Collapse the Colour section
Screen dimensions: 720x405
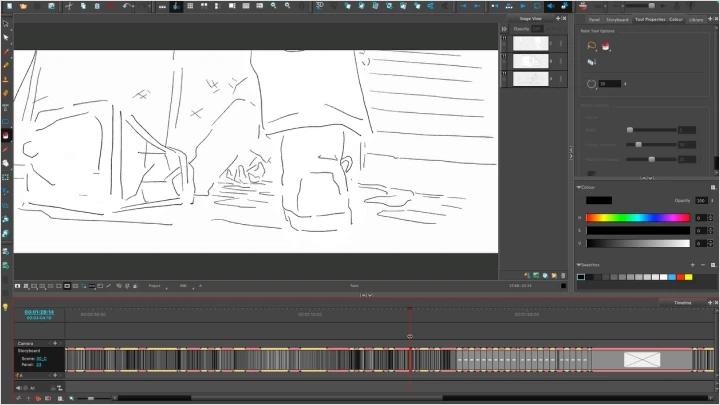pyautogui.click(x=578, y=187)
